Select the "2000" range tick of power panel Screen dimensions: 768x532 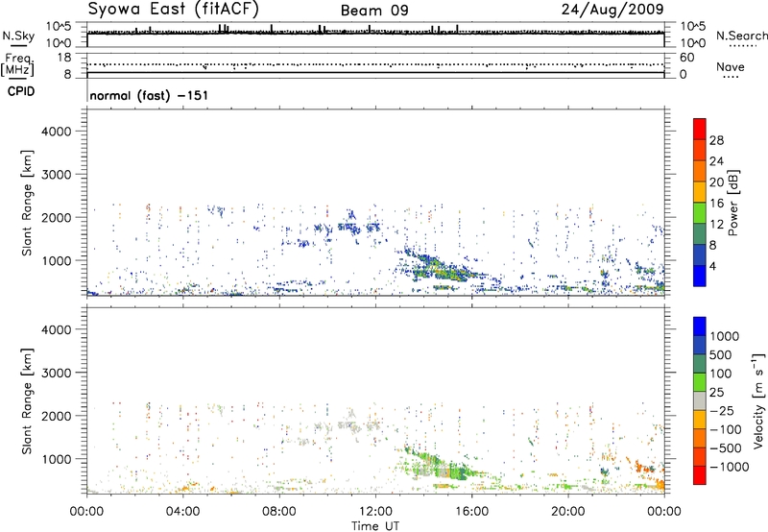57,217
